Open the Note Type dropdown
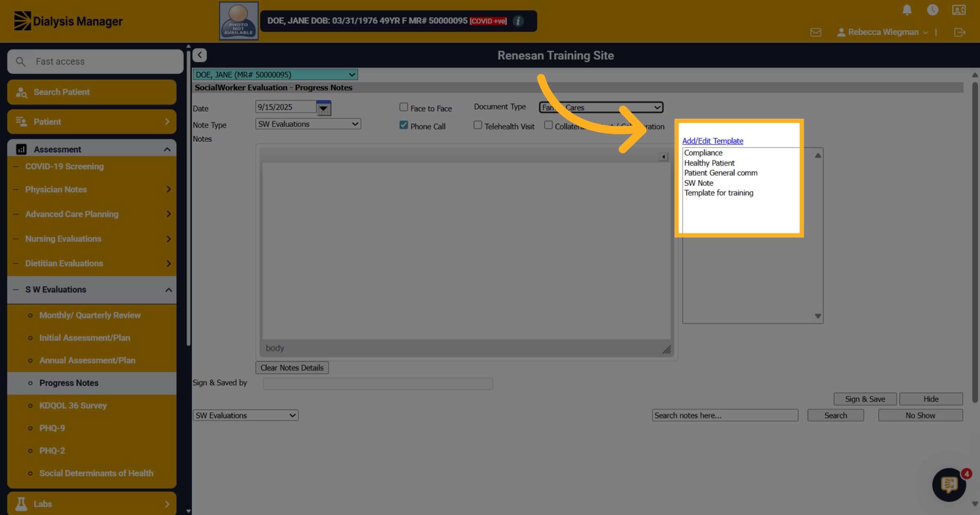980x515 pixels. point(308,124)
